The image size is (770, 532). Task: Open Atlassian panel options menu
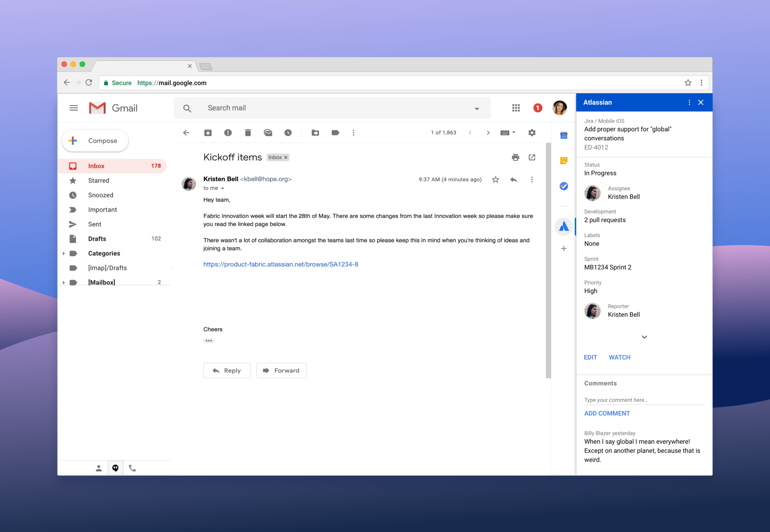point(689,103)
